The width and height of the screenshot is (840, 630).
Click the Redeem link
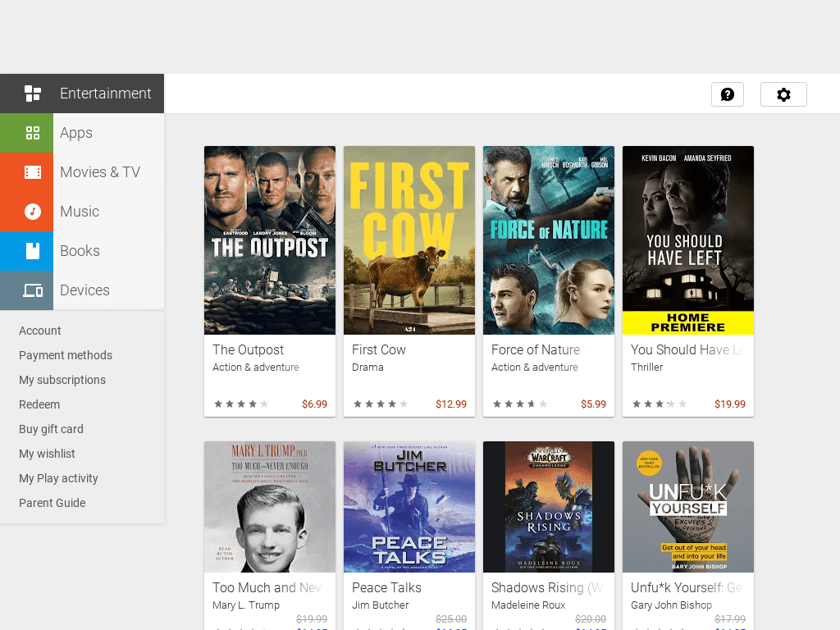tap(39, 404)
